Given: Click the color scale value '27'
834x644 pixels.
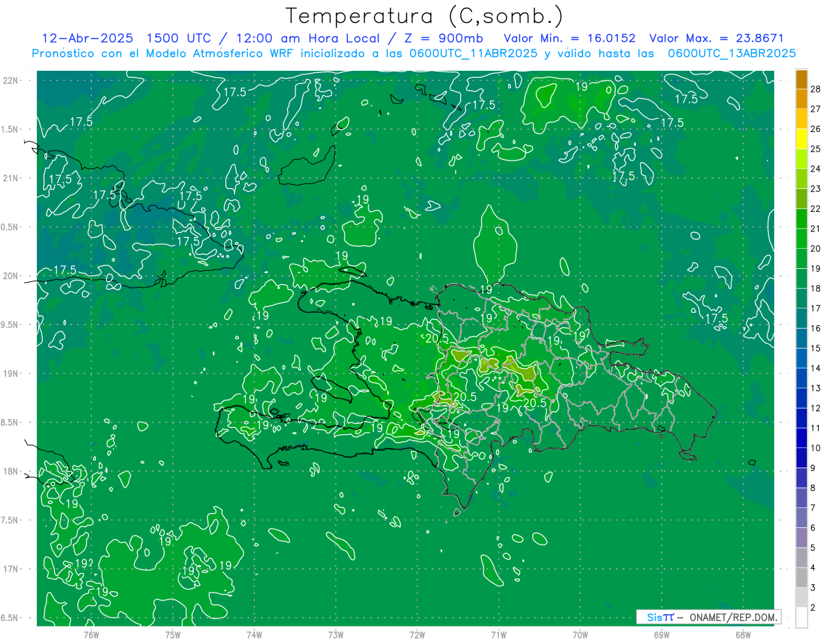Looking at the screenshot, I should (816, 108).
